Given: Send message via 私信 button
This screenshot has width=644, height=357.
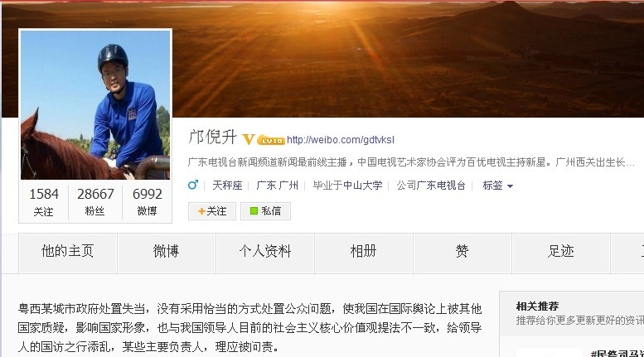Looking at the screenshot, I should pos(265,211).
